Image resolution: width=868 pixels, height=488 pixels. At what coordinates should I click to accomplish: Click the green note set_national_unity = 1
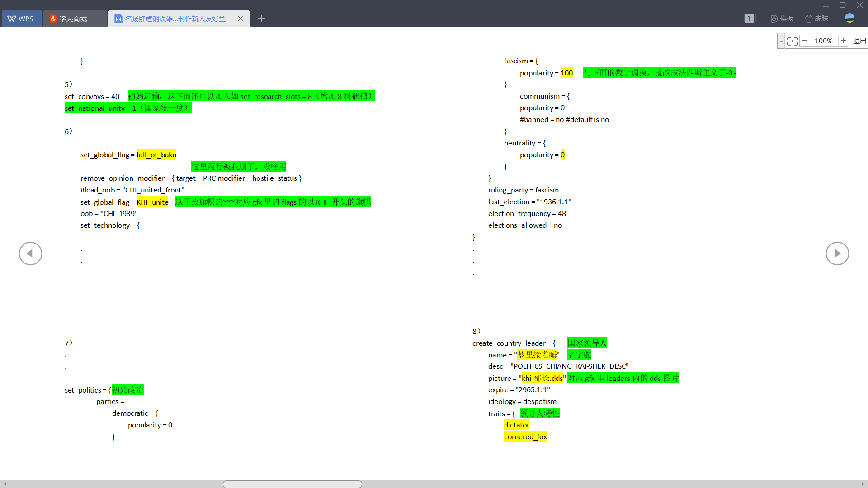[x=128, y=108]
